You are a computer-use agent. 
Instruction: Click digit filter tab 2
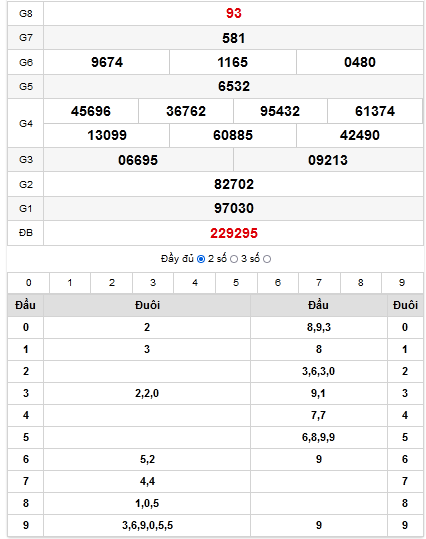[112, 283]
